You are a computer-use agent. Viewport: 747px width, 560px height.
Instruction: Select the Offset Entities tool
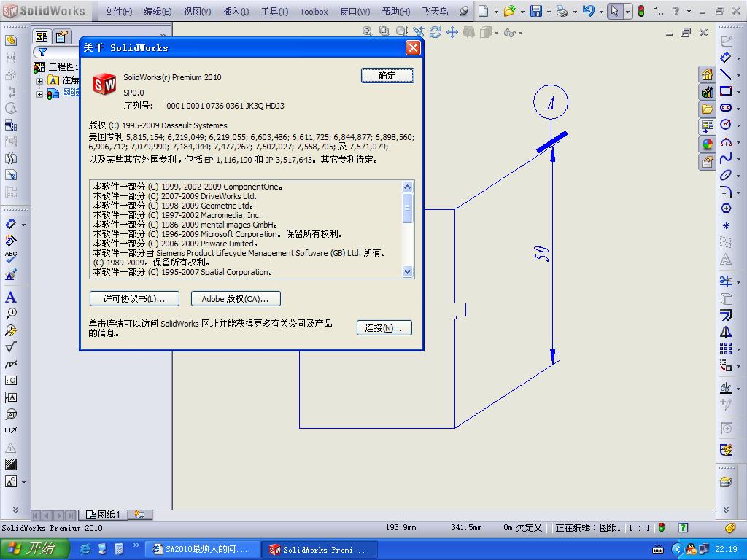click(x=726, y=315)
